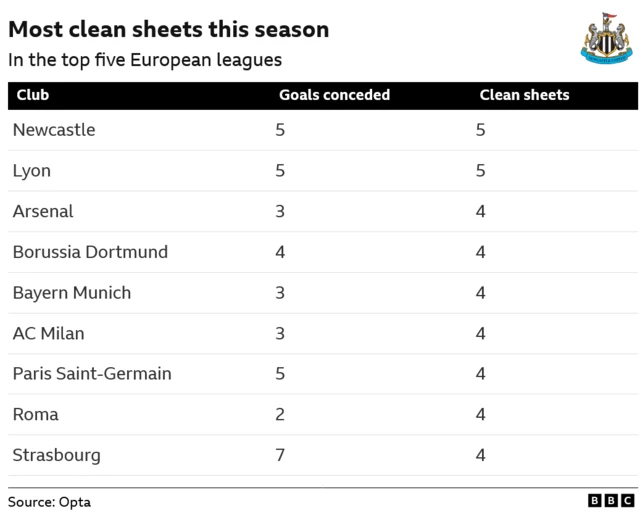Click Borussia Dortmund's clean sheets value
The height and width of the screenshot is (519, 640).
coord(481,252)
